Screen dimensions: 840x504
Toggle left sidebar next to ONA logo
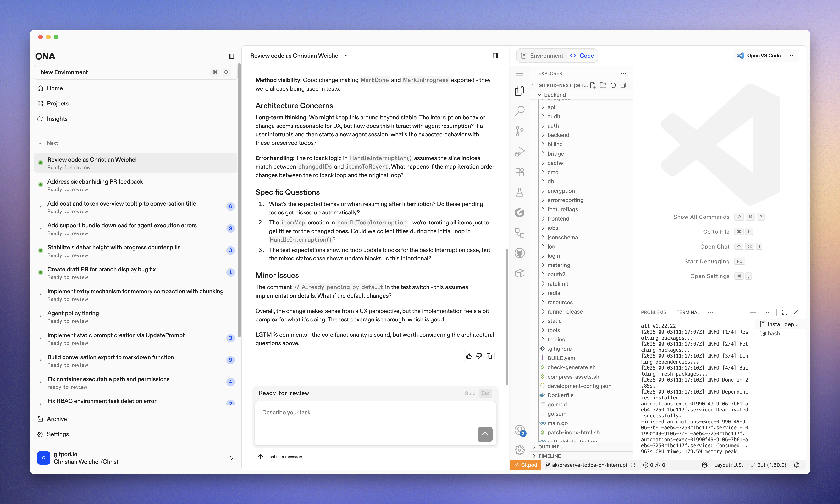(231, 56)
